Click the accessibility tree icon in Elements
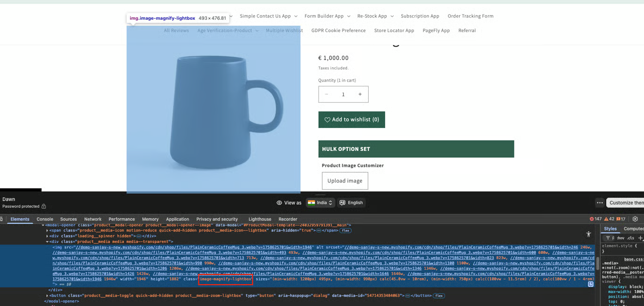The image size is (644, 306). click(x=588, y=234)
